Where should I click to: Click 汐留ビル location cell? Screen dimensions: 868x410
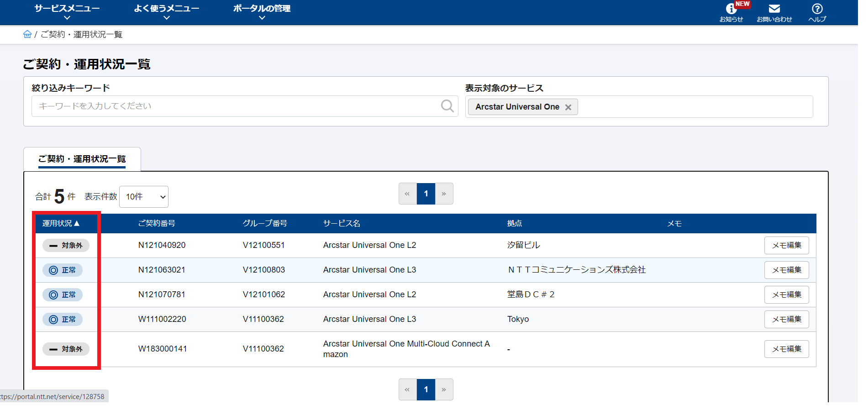coord(523,245)
